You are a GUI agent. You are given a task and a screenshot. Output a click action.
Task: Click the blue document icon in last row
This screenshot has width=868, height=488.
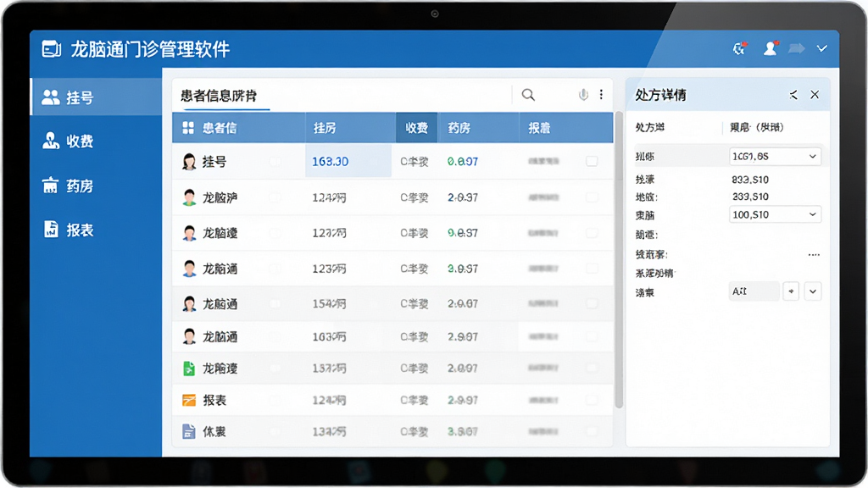click(x=189, y=431)
